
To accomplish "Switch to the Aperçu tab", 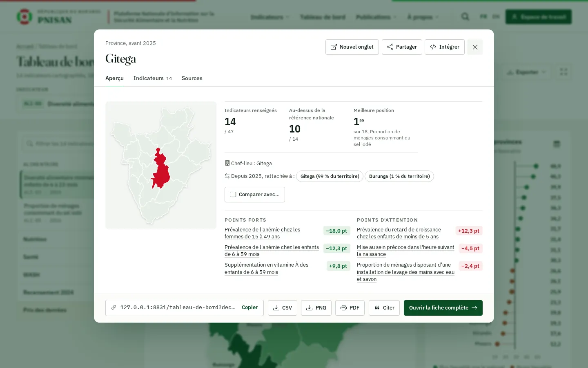I will click(114, 78).
